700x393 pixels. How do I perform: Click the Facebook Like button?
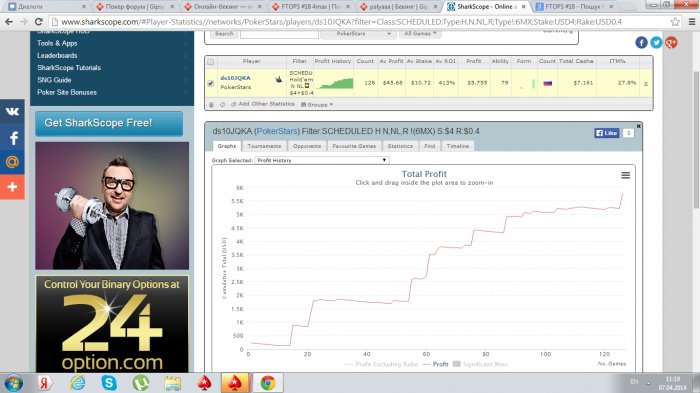pos(606,133)
